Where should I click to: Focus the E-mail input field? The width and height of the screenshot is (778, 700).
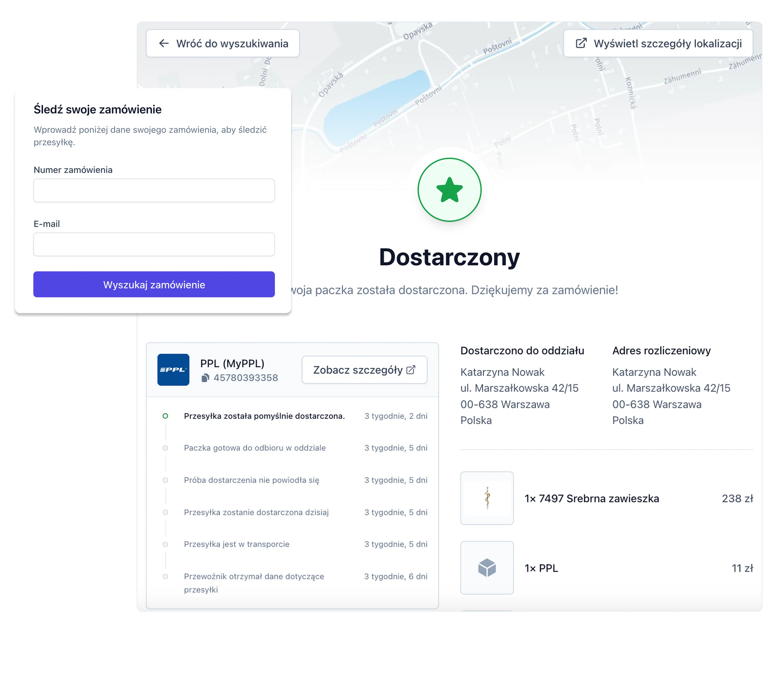154,244
